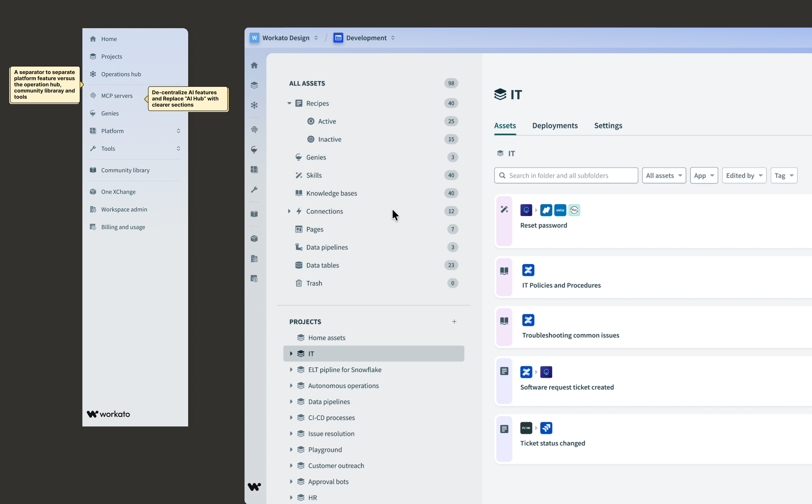The height and width of the screenshot is (504, 812).
Task: Click the search in folder input field
Action: click(x=566, y=176)
